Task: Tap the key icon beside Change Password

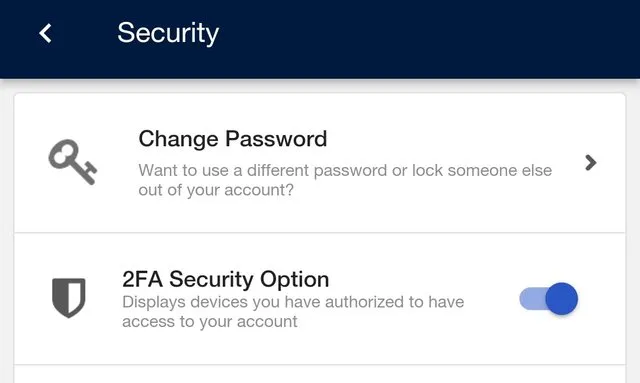Action: pos(73,162)
